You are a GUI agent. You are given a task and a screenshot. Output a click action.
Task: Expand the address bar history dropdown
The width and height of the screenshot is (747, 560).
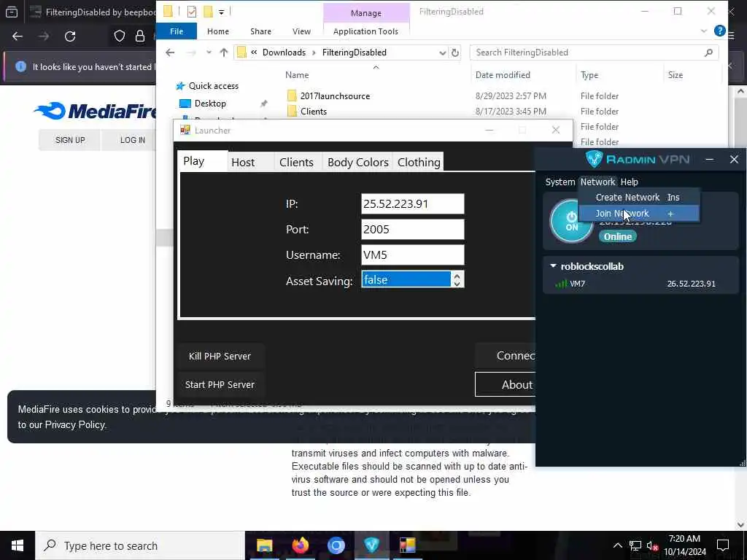tap(442, 52)
